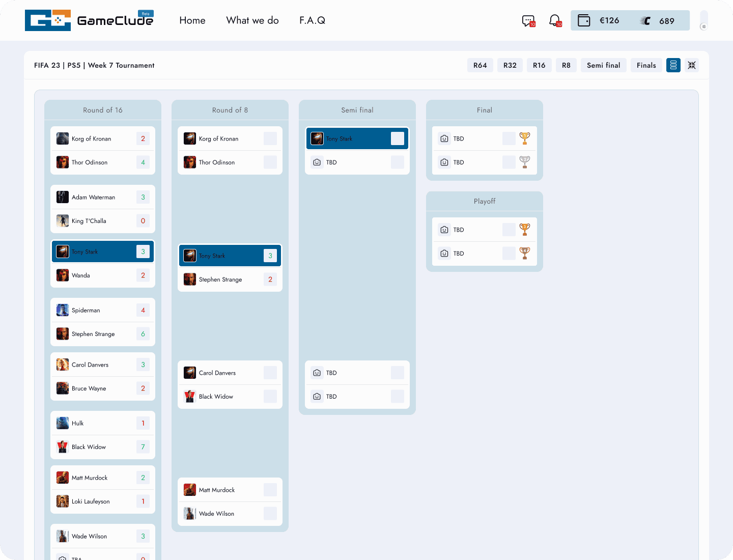Click Korg of Kronan avatar in Round of 16
Image resolution: width=733 pixels, height=560 pixels.
(x=63, y=138)
